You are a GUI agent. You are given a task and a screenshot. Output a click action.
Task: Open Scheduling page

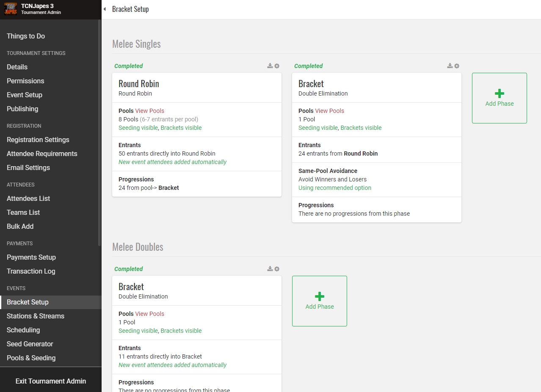click(23, 330)
